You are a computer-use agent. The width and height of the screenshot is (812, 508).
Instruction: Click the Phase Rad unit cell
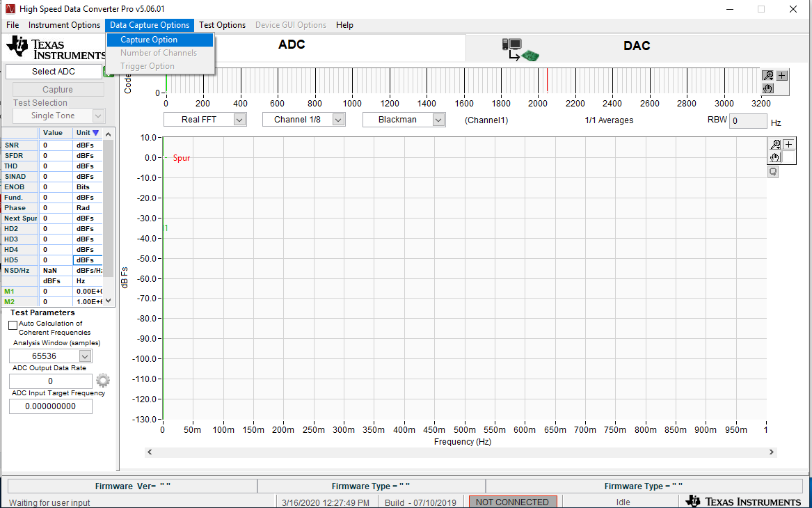(x=88, y=208)
